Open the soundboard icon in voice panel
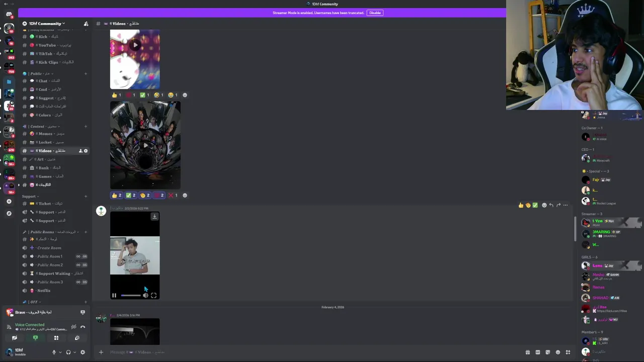 77,338
